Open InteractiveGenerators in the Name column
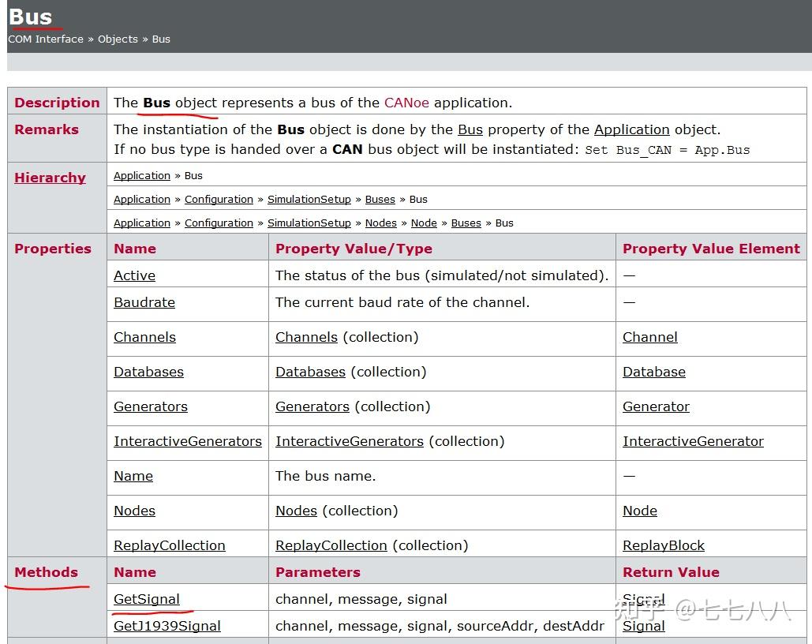 187,441
